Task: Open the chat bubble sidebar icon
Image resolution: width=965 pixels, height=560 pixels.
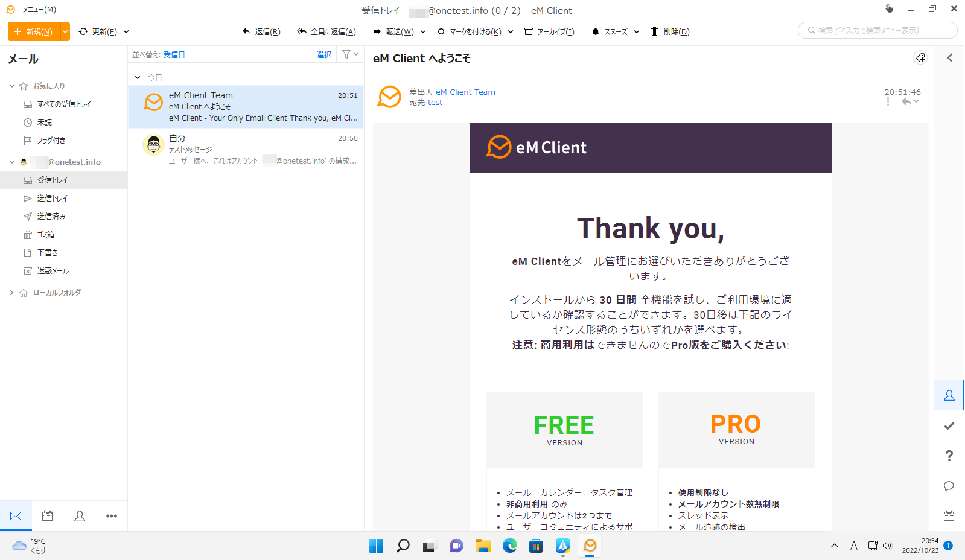Action: point(949,486)
